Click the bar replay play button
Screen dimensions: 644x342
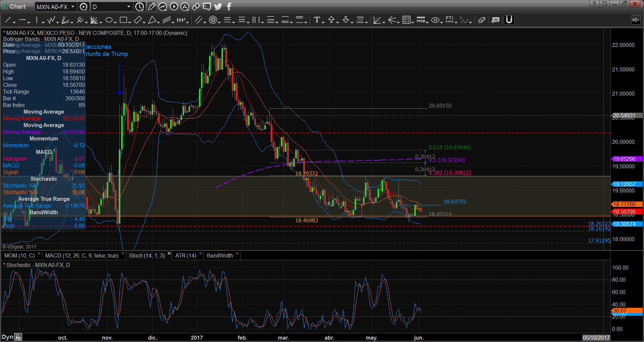point(174,7)
